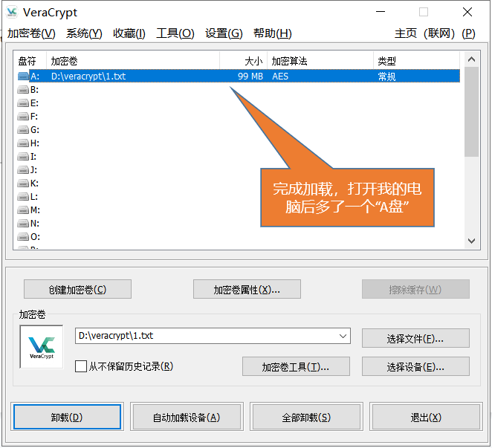The height and width of the screenshot is (448, 492).
Task: Open the 主页 (联网) (P) menu
Action: point(435,33)
